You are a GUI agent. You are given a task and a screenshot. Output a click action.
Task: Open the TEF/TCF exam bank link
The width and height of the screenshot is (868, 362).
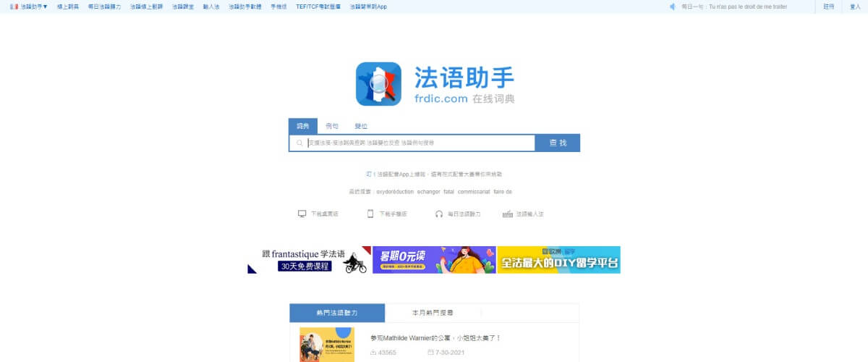(x=318, y=7)
